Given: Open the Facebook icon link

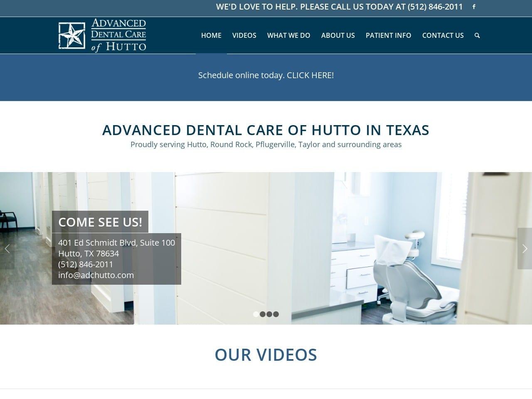Looking at the screenshot, I should click(474, 7).
